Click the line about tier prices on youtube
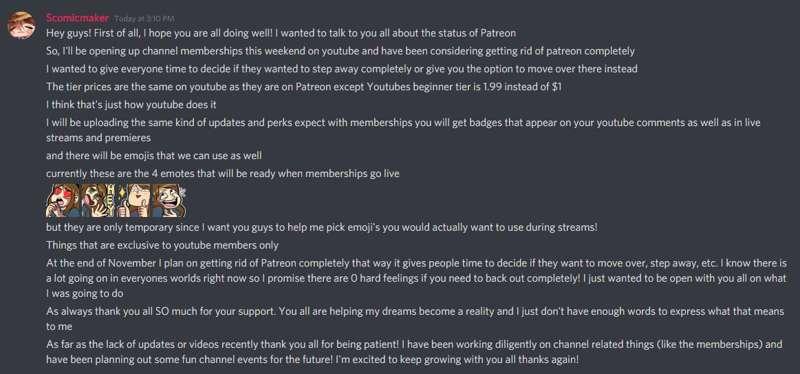 point(304,87)
